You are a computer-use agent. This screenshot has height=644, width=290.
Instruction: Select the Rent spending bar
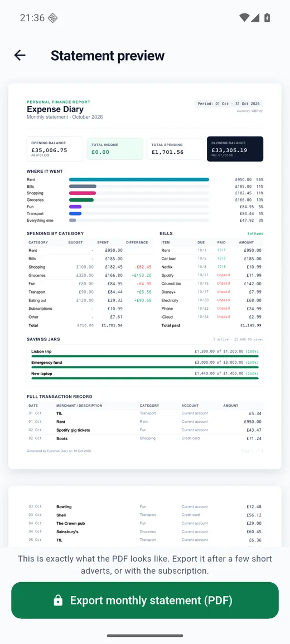click(139, 179)
